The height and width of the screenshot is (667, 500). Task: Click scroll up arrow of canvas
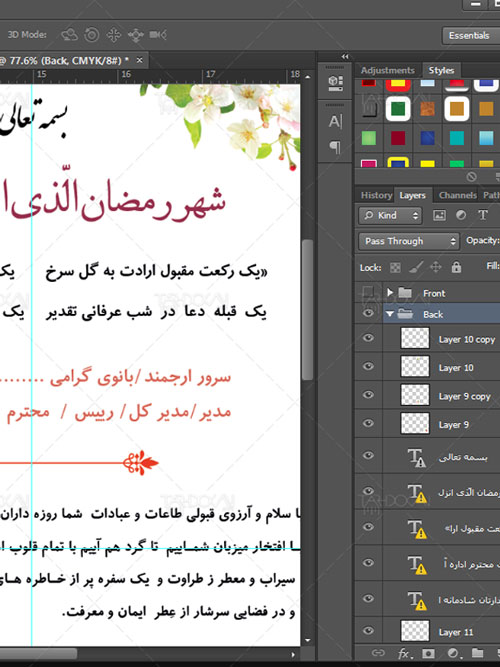pos(308,77)
